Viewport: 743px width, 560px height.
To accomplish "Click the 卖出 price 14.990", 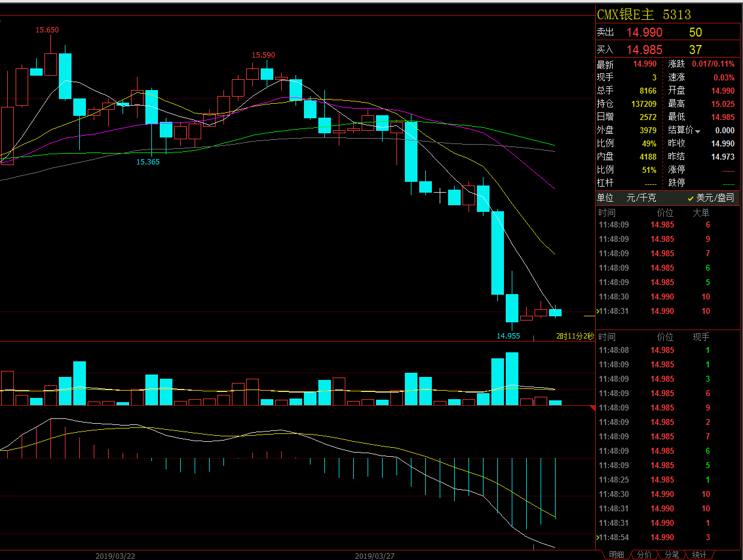I will point(644,32).
